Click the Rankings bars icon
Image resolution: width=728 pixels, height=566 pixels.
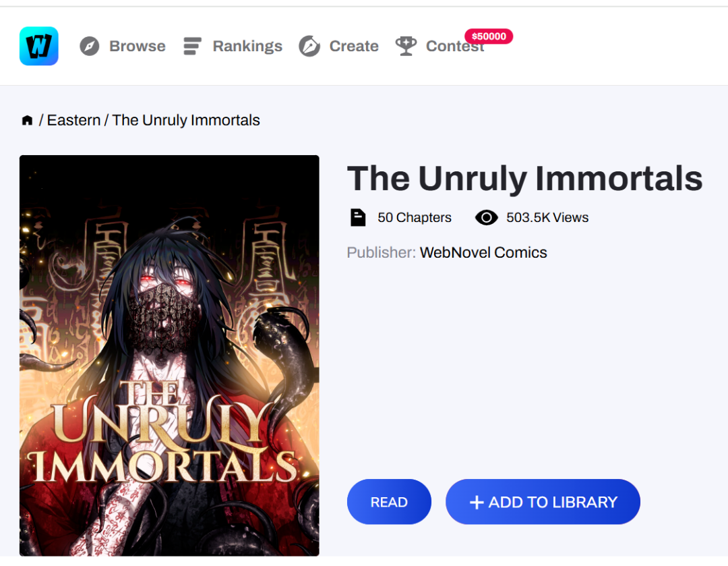point(192,46)
